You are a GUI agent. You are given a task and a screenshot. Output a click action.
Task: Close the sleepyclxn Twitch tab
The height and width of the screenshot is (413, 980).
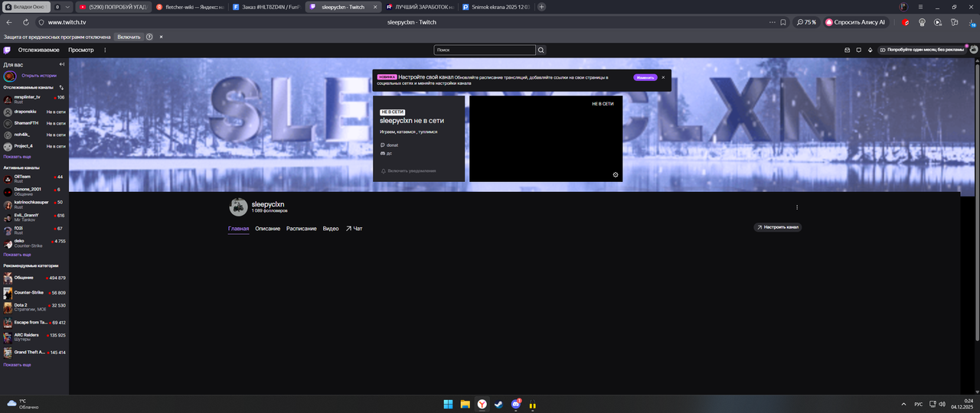click(374, 7)
